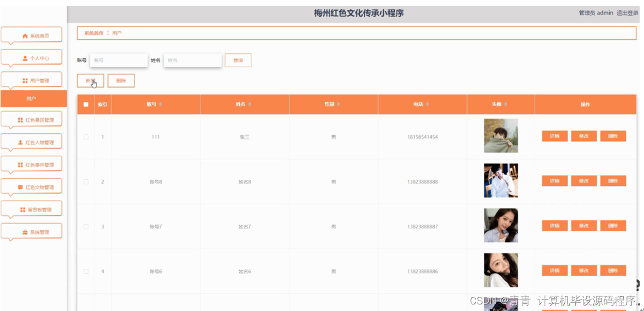This screenshot has width=644, height=311.
Task: Sort by 头像 column arrows
Action: coord(505,104)
